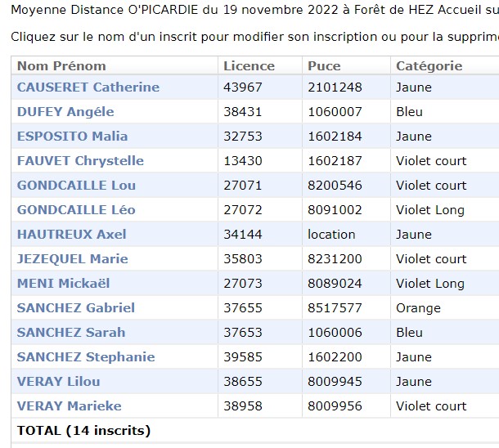This screenshot has width=499, height=448.
Task: Open FAUVET Chrystelle entry
Action: tap(80, 161)
